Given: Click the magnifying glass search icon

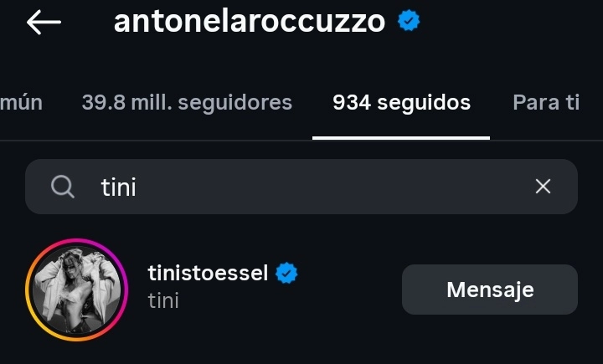Looking at the screenshot, I should click(x=63, y=187).
